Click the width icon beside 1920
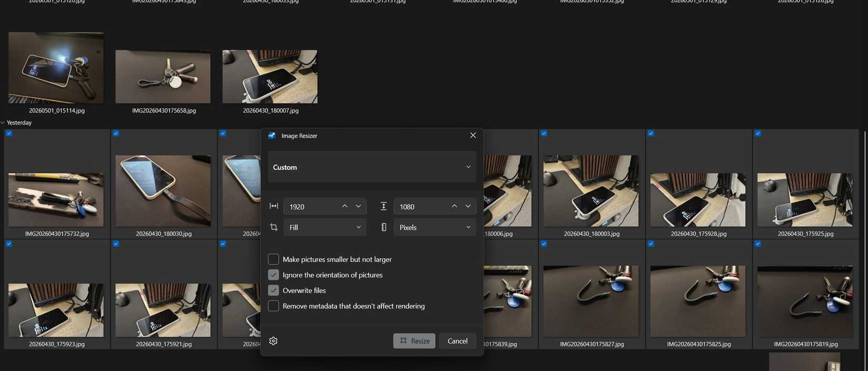The height and width of the screenshot is (371, 868). coord(274,207)
